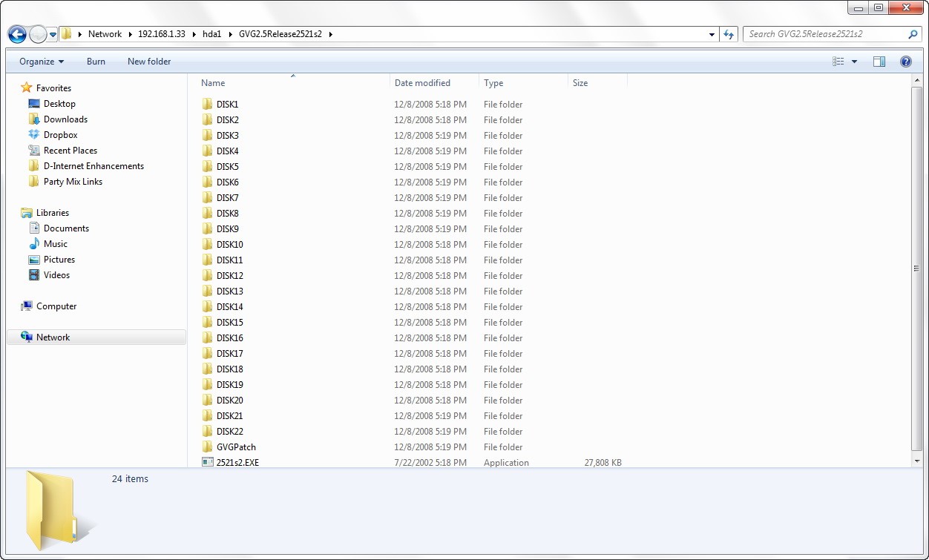Open the address bar history dropdown
The image size is (929, 560).
(712, 34)
